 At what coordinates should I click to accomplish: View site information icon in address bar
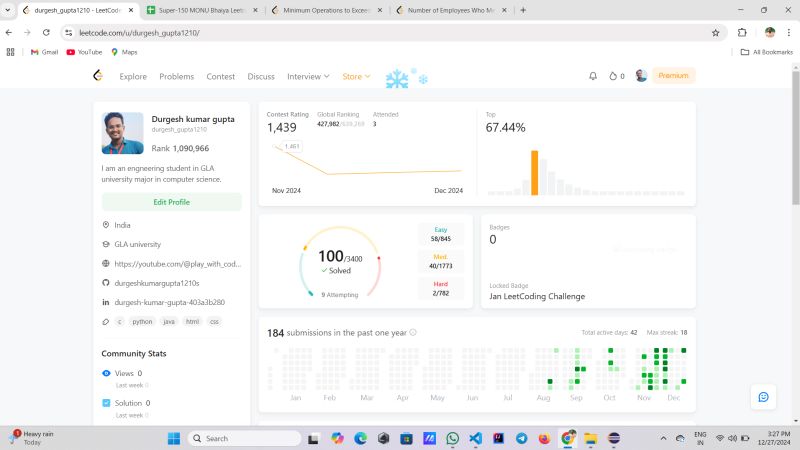pos(68,33)
